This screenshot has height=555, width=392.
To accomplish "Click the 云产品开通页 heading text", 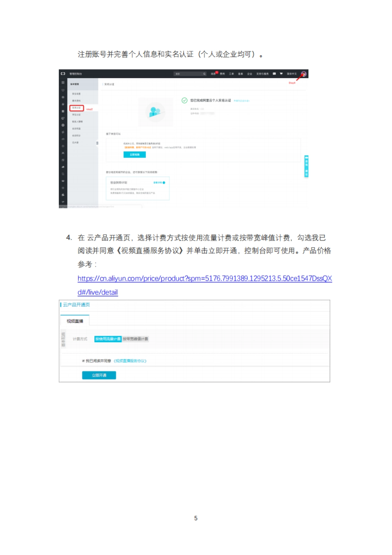I will click(x=76, y=305).
